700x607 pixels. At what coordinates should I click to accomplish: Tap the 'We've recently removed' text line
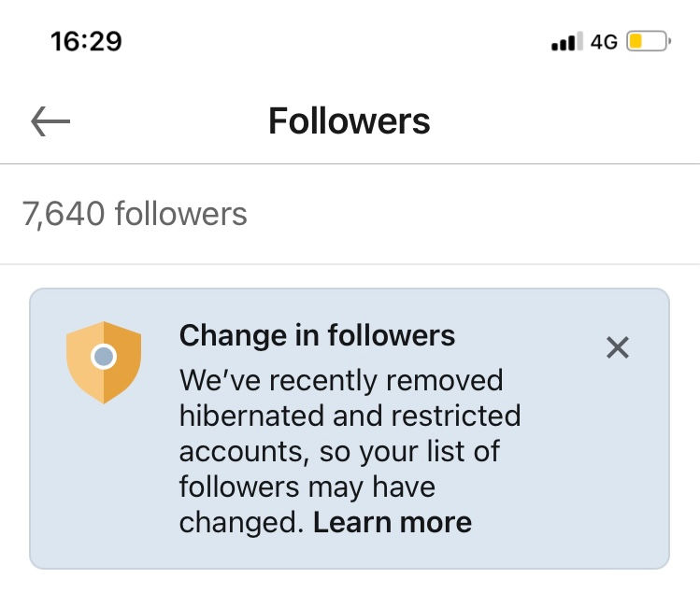[341, 381]
